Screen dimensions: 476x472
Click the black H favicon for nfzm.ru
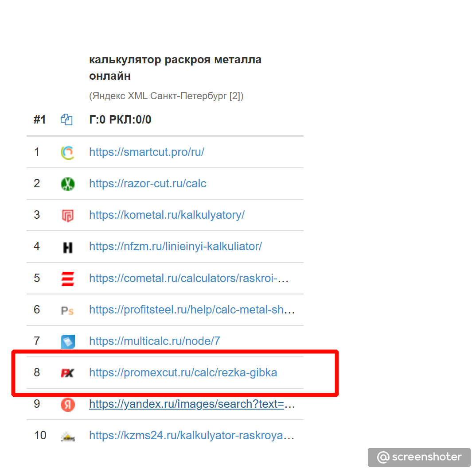coord(67,247)
